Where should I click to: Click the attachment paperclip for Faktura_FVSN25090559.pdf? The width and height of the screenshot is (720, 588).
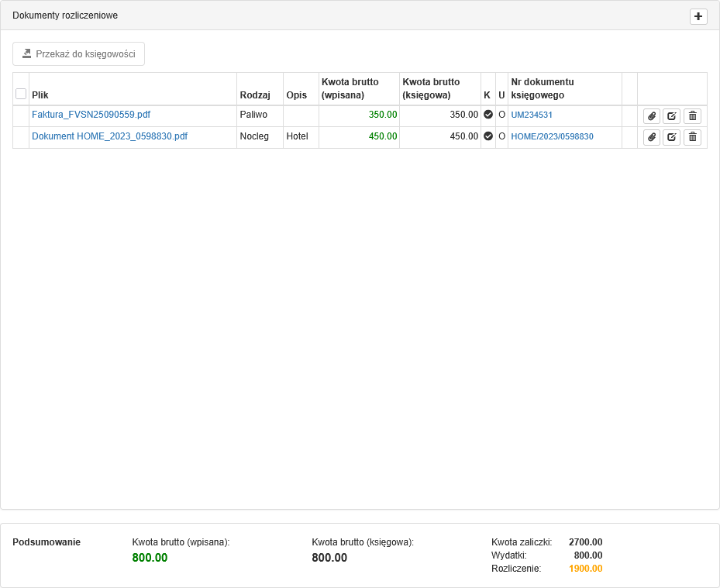[x=652, y=115]
